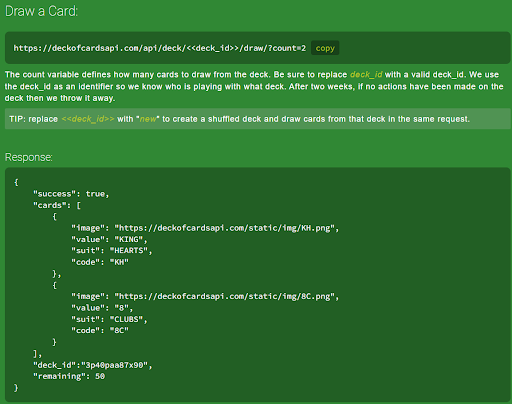This screenshot has width=512, height=404.
Task: Click the "value": "8" line
Action: click(102, 308)
